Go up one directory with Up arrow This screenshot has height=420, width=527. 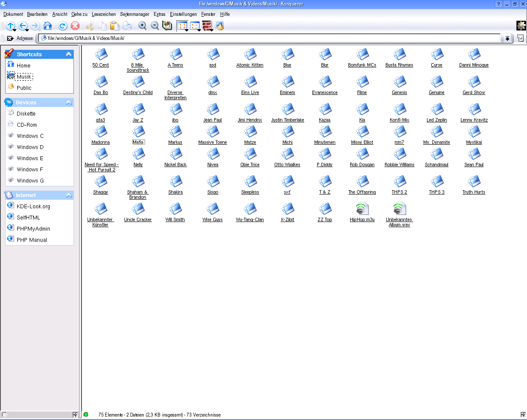click(10, 25)
